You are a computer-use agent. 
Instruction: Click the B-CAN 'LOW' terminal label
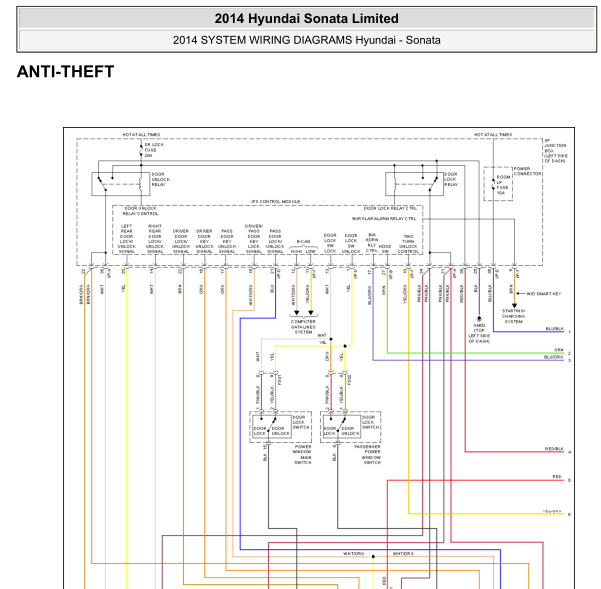point(310,251)
